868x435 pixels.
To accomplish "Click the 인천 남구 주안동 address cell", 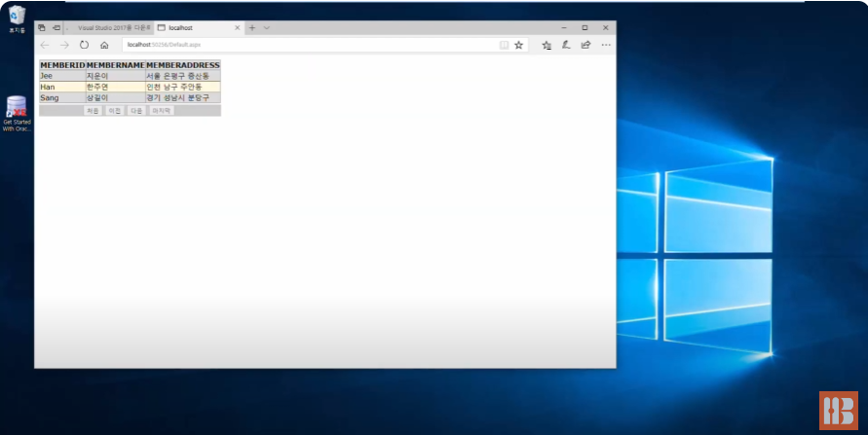I will 183,87.
